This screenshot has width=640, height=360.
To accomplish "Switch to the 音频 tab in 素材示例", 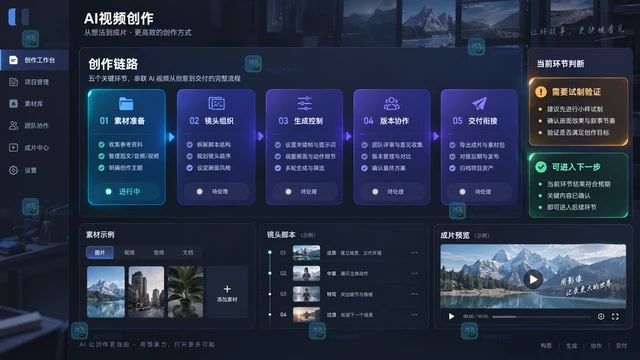I will pyautogui.click(x=159, y=253).
